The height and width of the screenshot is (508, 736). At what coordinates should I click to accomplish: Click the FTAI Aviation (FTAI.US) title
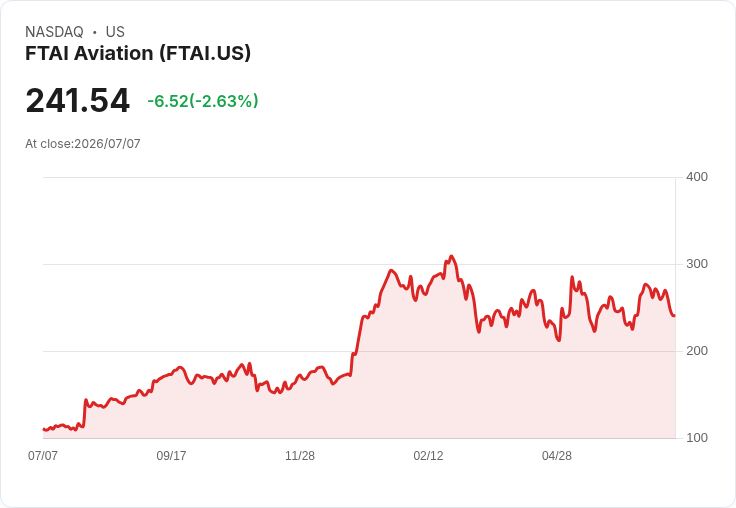(138, 53)
